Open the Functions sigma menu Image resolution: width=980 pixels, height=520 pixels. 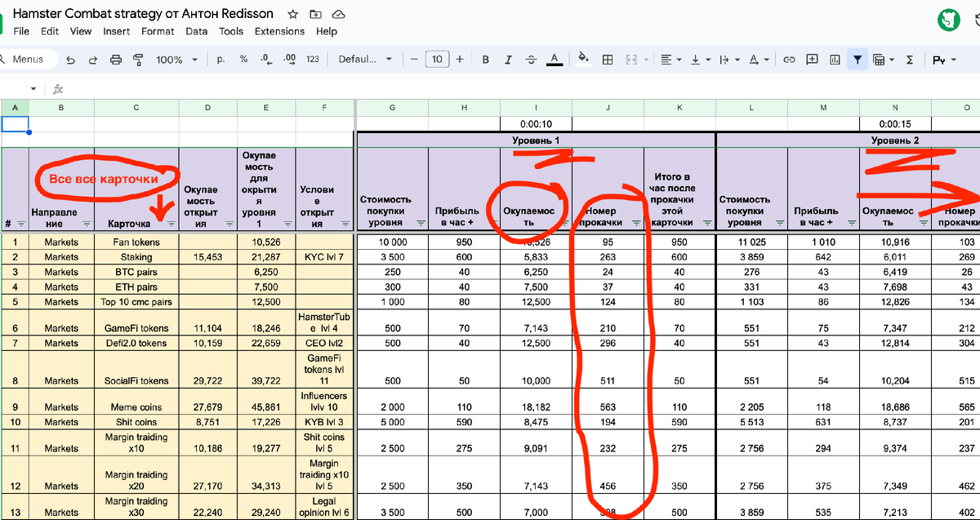[910, 60]
